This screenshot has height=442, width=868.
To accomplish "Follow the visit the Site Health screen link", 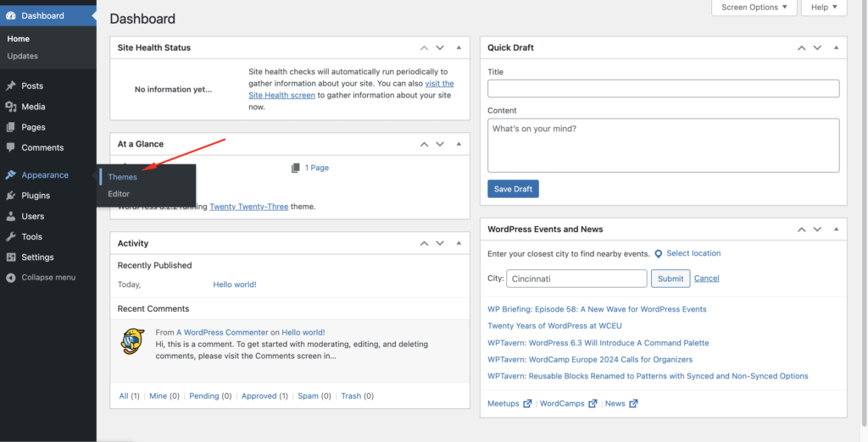I will (351, 89).
